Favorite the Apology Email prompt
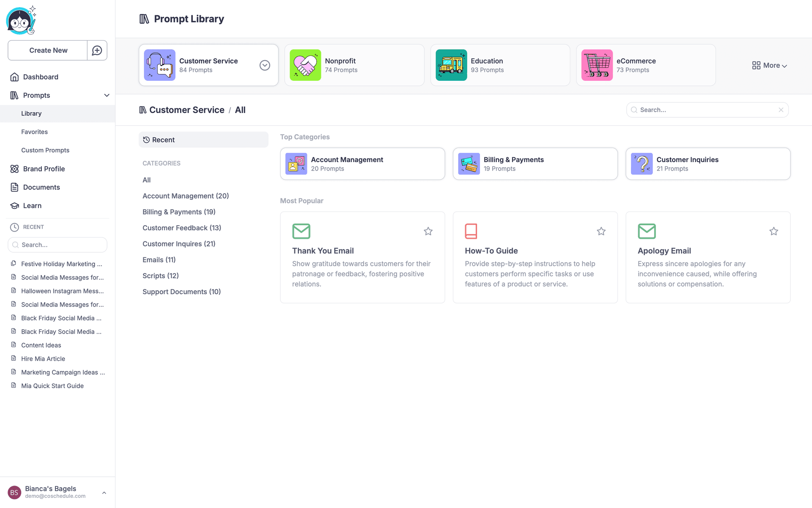 [x=774, y=231]
